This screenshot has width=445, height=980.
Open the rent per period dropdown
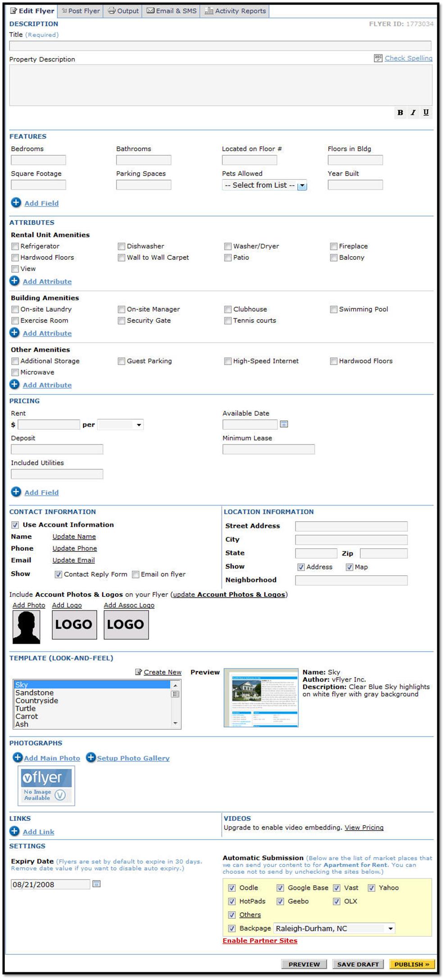coord(120,425)
